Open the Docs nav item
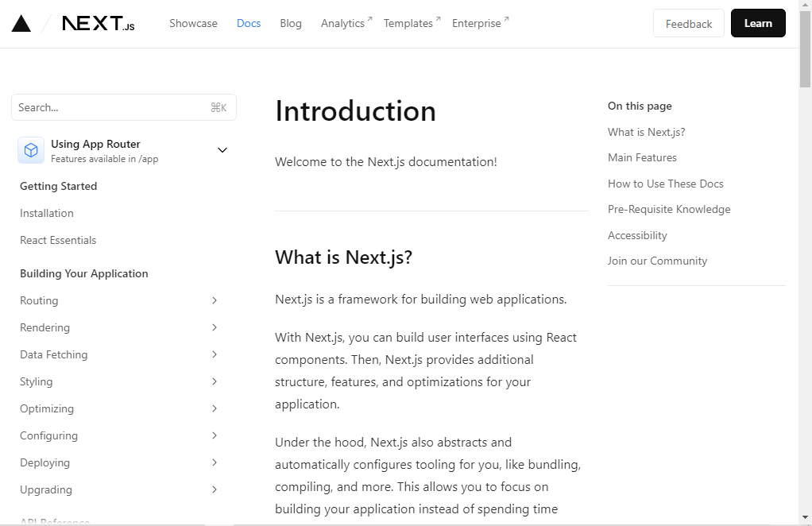Screen dimensions: 812x526 249,23
